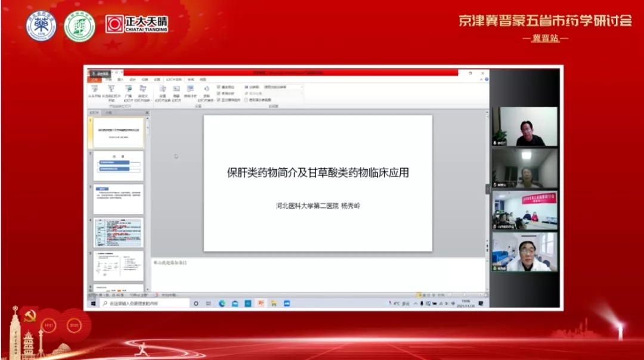The width and height of the screenshot is (644, 360).
Task: Click the PowerPoint taskbar icon
Action: coord(261,304)
